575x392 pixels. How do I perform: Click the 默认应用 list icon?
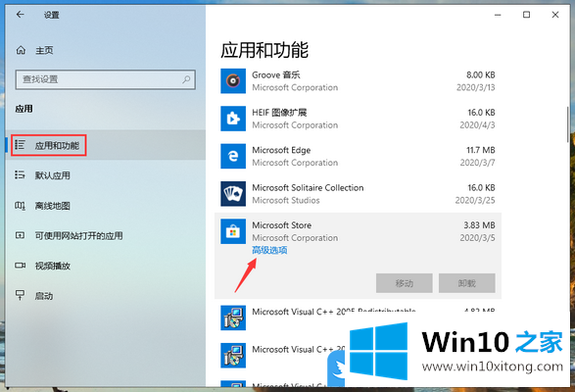(x=20, y=175)
